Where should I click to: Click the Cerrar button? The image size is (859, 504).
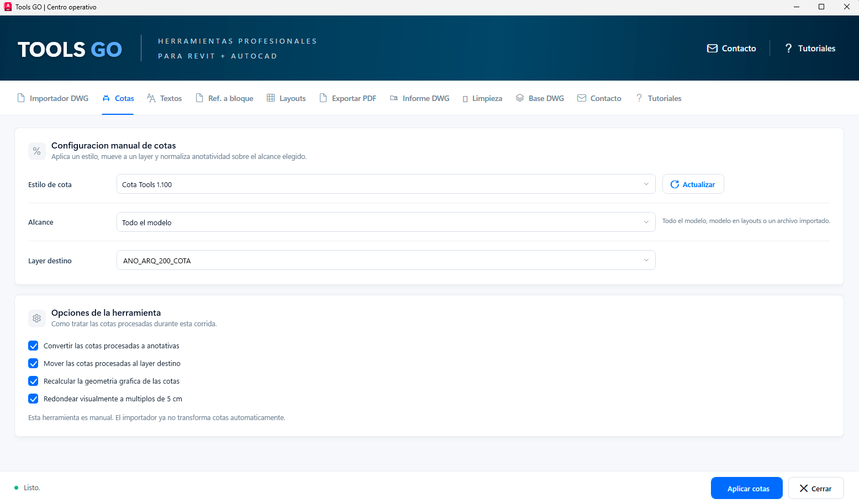[816, 488]
